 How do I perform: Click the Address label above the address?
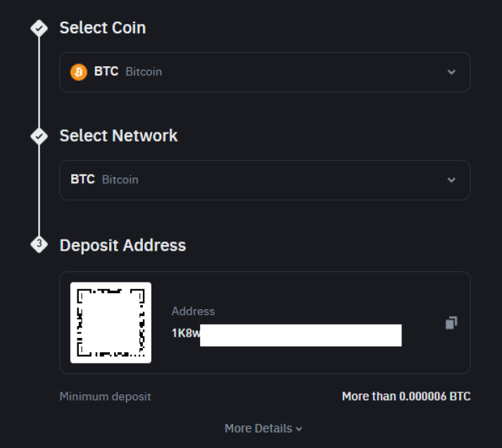[x=193, y=311]
